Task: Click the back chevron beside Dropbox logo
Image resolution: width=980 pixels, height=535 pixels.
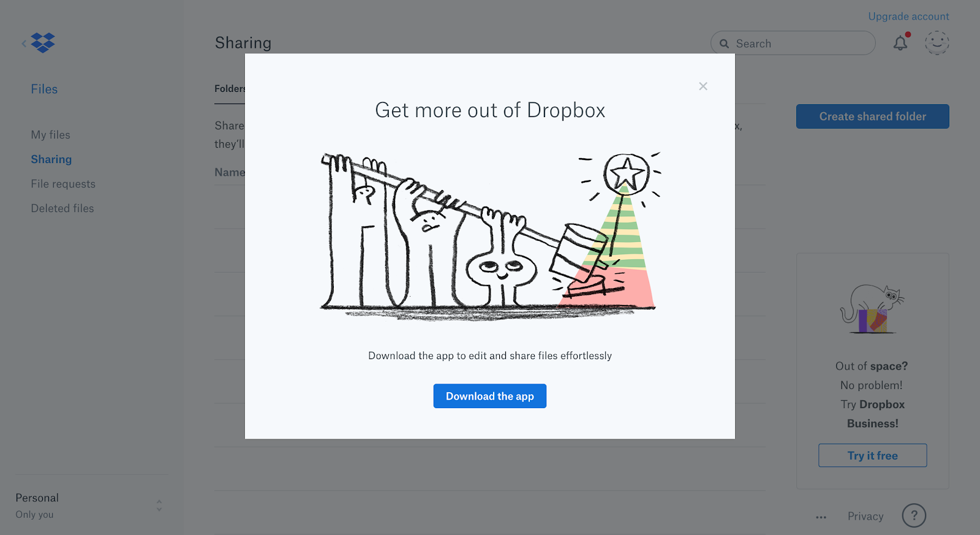Action: pos(24,43)
